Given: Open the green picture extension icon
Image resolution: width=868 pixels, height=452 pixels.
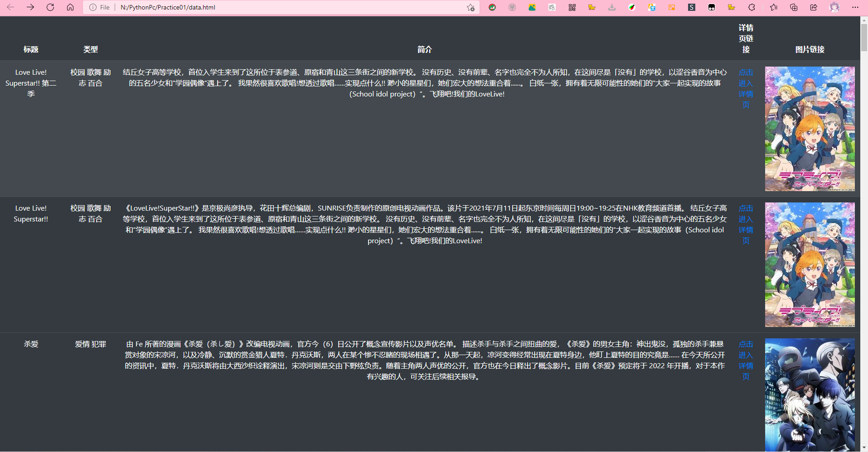Looking at the screenshot, I should [532, 7].
